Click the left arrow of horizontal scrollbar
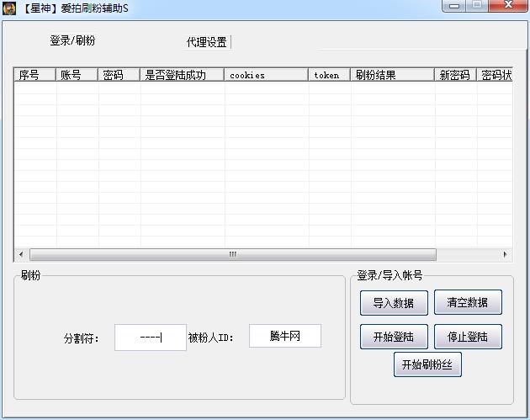The height and width of the screenshot is (420, 530). coord(21,254)
